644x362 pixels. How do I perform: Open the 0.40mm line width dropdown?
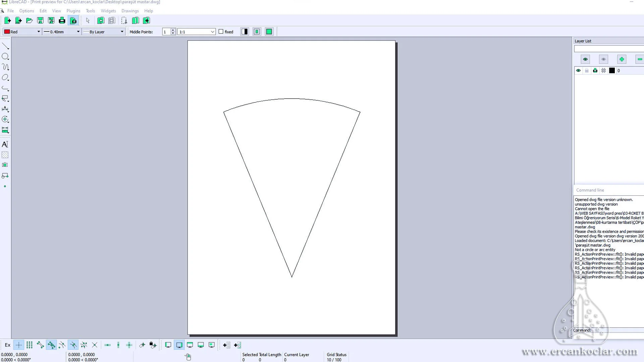click(x=62, y=32)
